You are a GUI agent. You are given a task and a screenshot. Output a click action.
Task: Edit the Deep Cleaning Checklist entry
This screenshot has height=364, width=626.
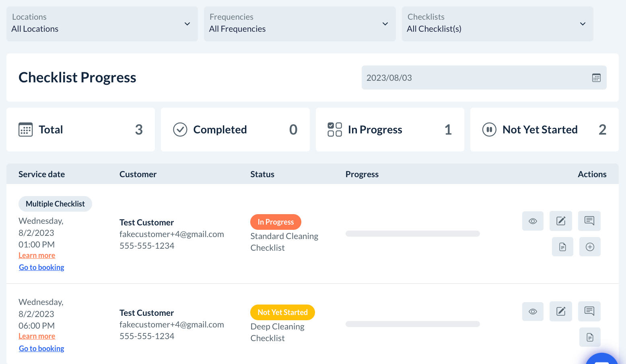[561, 311]
